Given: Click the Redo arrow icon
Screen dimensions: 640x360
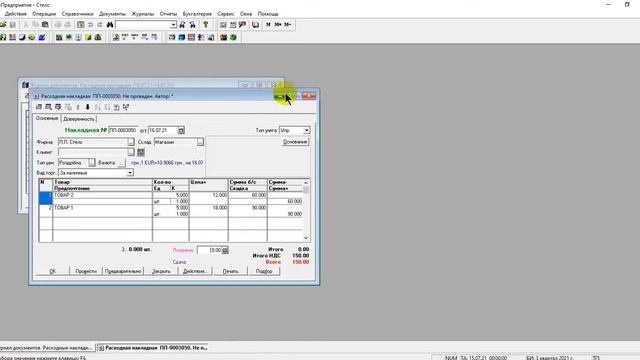Looking at the screenshot, I should click(100, 25).
